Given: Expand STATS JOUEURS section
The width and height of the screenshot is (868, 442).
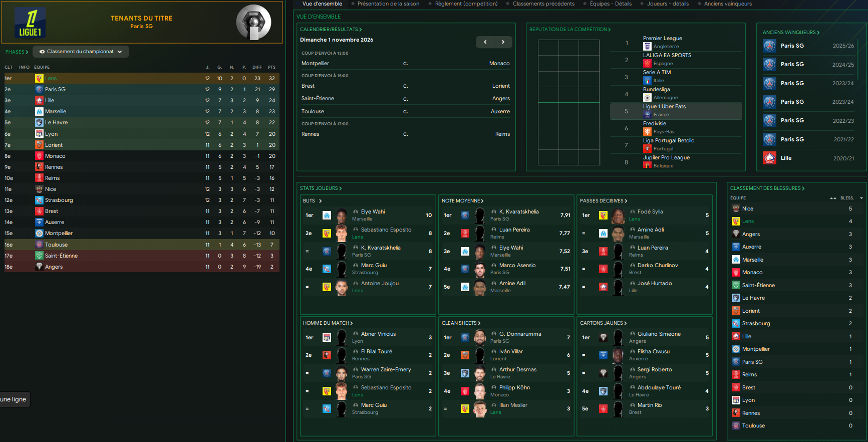Looking at the screenshot, I should tap(321, 188).
